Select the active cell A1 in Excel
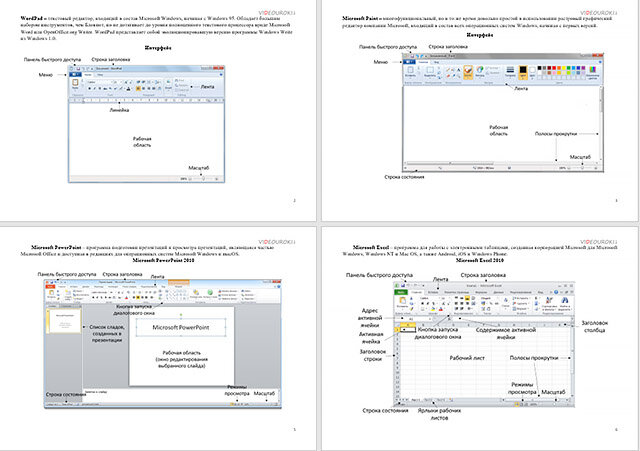Viewport: 640px width, 451px height. [x=408, y=329]
